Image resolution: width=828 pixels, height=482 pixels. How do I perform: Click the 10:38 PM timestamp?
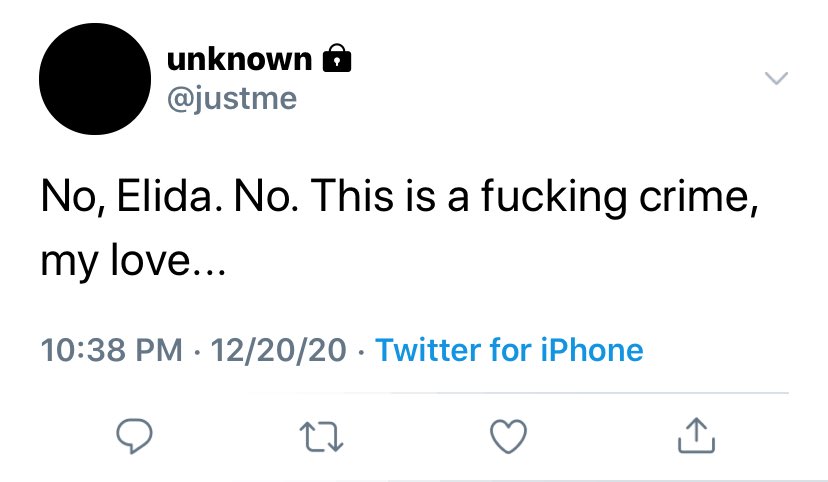pos(111,350)
